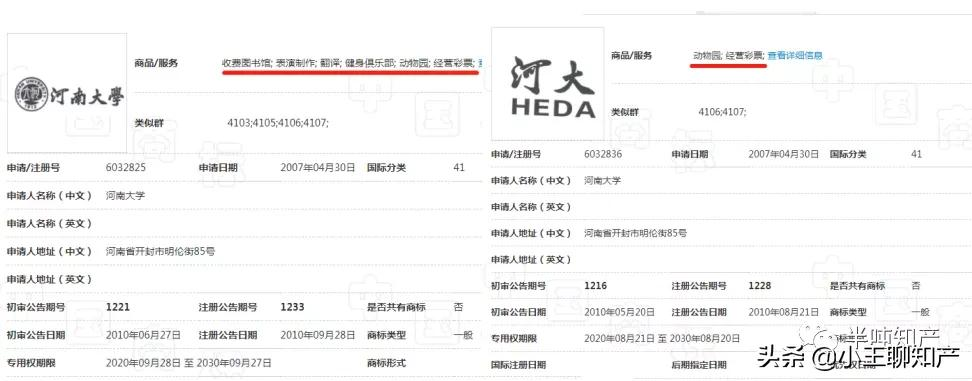Image resolution: width=972 pixels, height=381 pixels.
Task: Click the application date 2007年04月30日 in record 6032825
Action: tap(318, 168)
